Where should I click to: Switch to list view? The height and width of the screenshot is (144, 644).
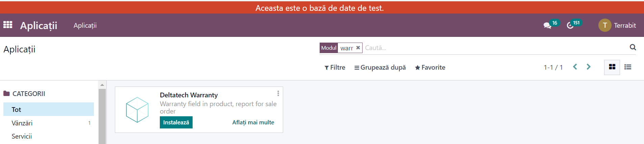(x=628, y=67)
